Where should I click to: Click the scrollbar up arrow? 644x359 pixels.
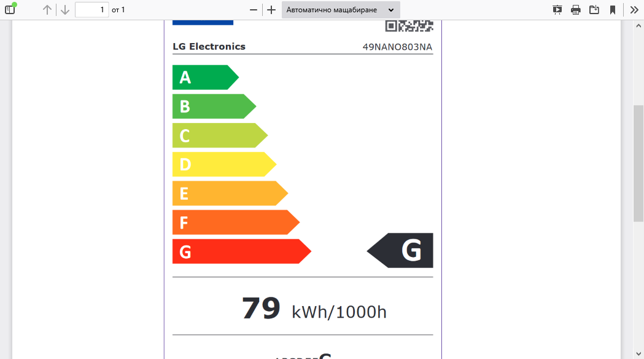pyautogui.click(x=638, y=25)
